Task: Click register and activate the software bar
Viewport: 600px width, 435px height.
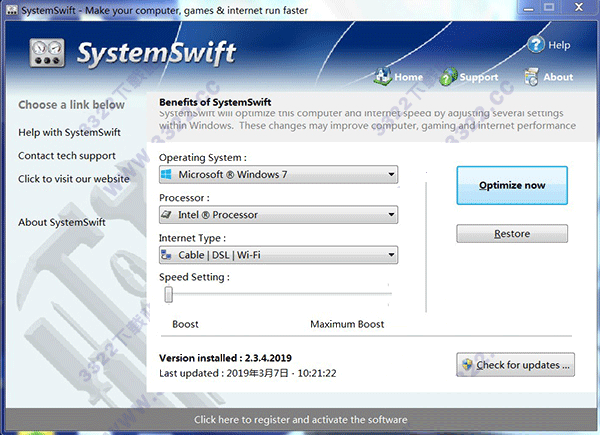Action: pos(300,419)
